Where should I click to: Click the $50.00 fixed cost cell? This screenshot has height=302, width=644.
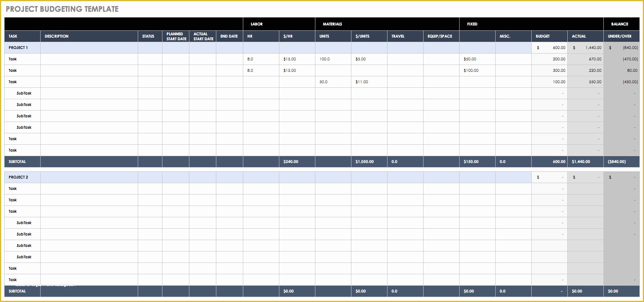coord(477,59)
